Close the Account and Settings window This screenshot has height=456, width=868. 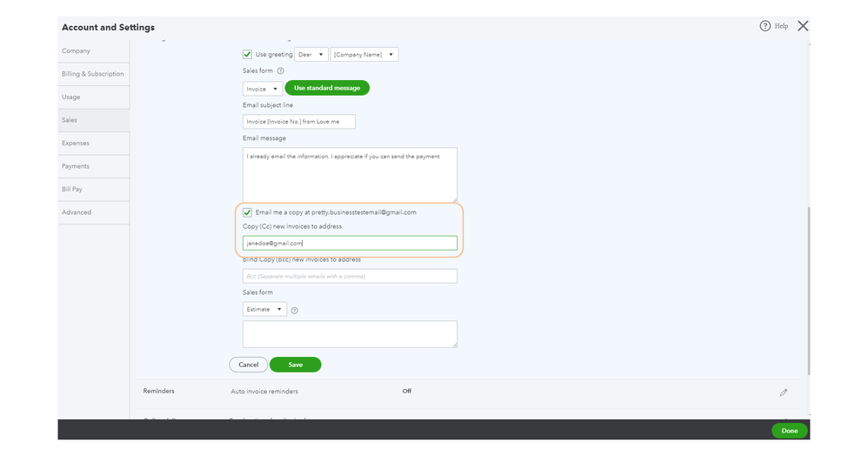[803, 26]
